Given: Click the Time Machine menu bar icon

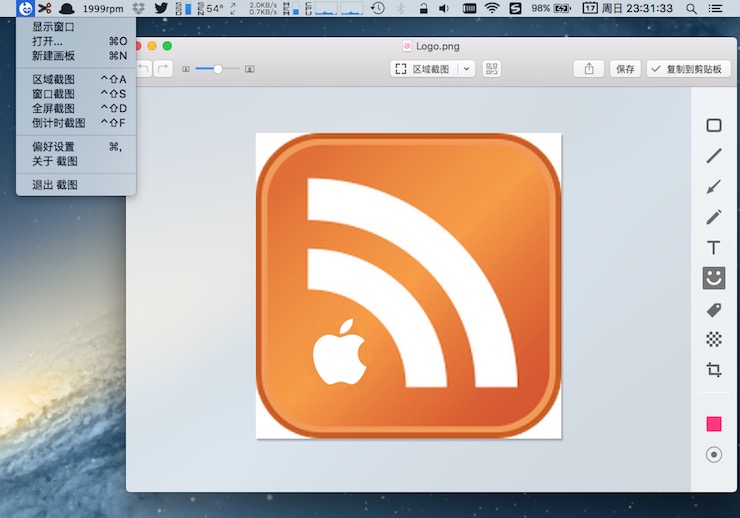Looking at the screenshot, I should [378, 8].
